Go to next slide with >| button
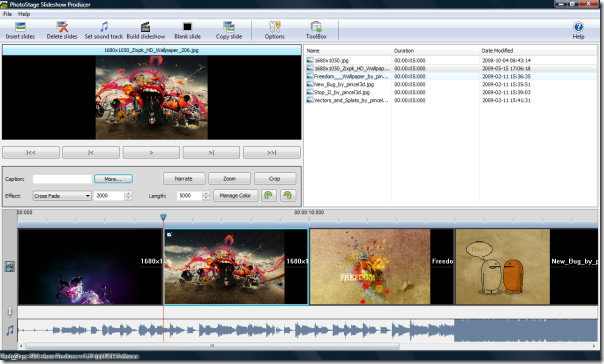The width and height of the screenshot is (604, 364). click(211, 153)
